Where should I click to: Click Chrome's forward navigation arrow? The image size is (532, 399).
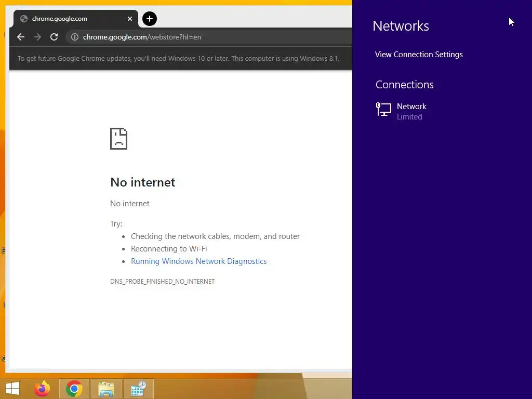37,37
